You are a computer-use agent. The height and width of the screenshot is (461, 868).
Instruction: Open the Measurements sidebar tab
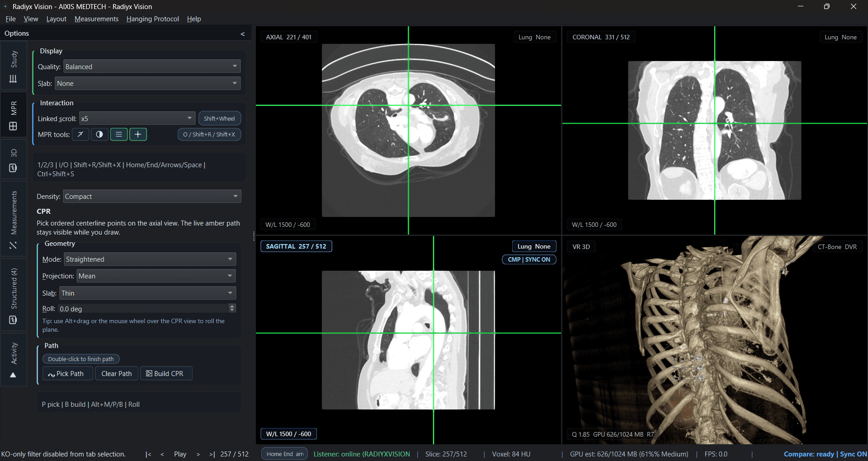click(x=14, y=219)
